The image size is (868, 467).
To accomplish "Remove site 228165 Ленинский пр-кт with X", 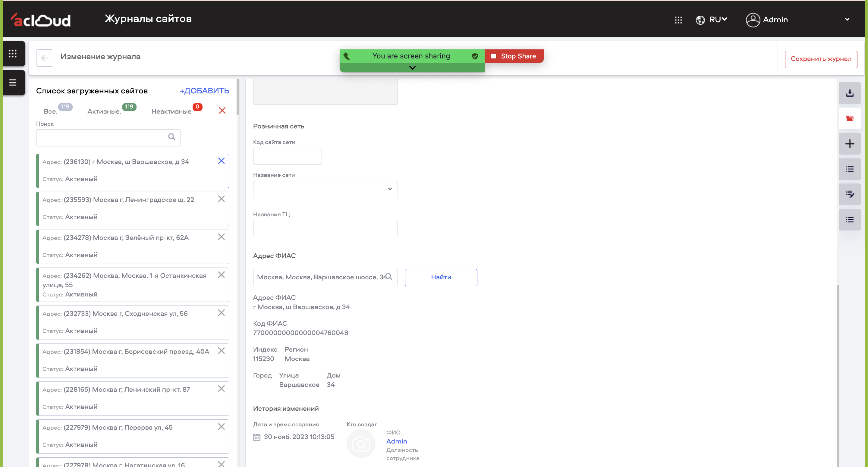I will pos(221,388).
